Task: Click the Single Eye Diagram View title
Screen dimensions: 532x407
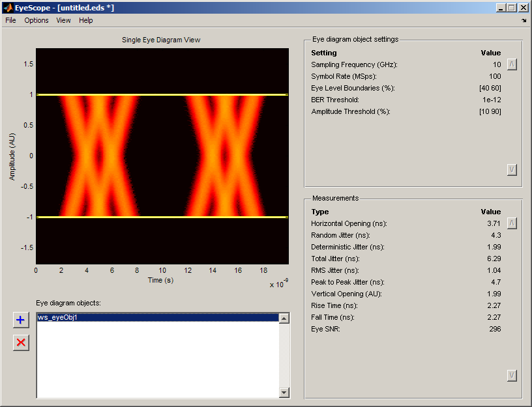Action: [161, 40]
